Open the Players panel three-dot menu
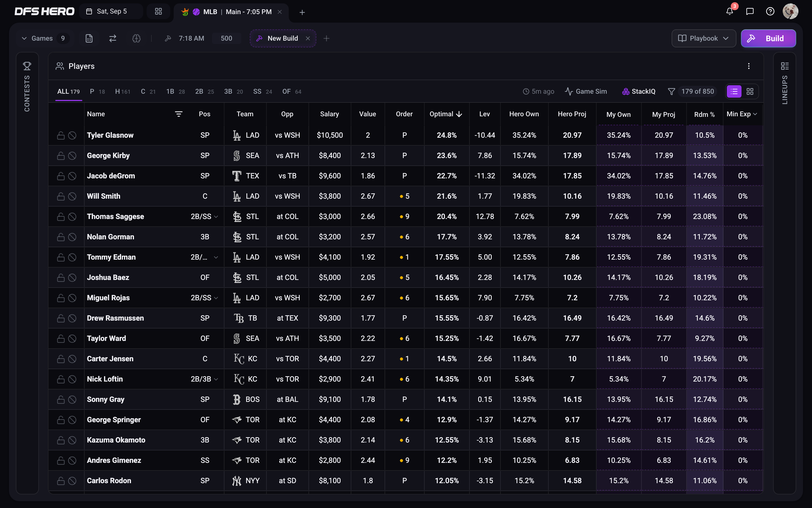 tap(749, 66)
